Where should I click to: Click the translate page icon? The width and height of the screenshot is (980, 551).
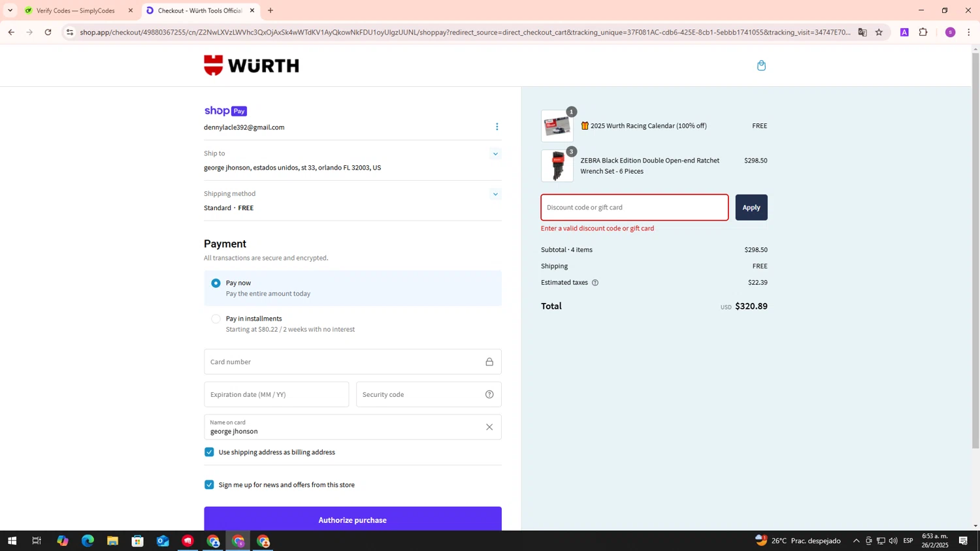tap(862, 32)
